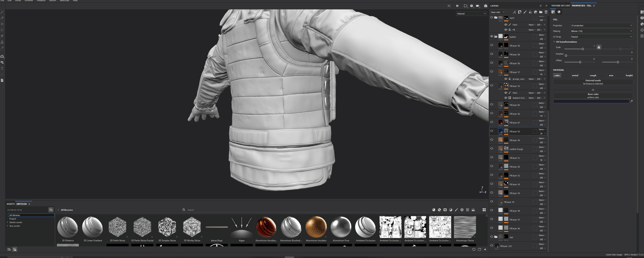Switch to the Texture Set List tab
The height and width of the screenshot is (258, 644).
click(x=560, y=5)
